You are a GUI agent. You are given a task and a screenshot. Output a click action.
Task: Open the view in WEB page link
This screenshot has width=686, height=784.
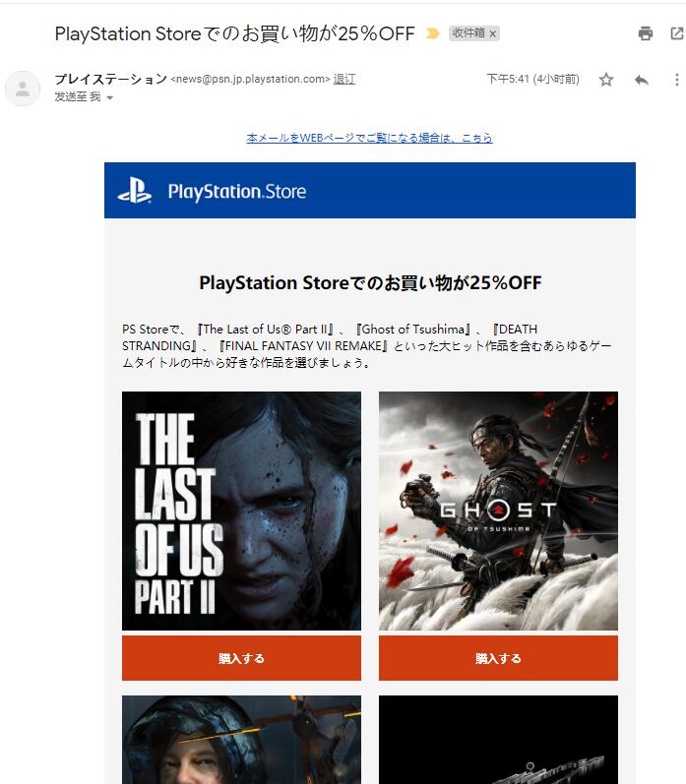(x=369, y=138)
